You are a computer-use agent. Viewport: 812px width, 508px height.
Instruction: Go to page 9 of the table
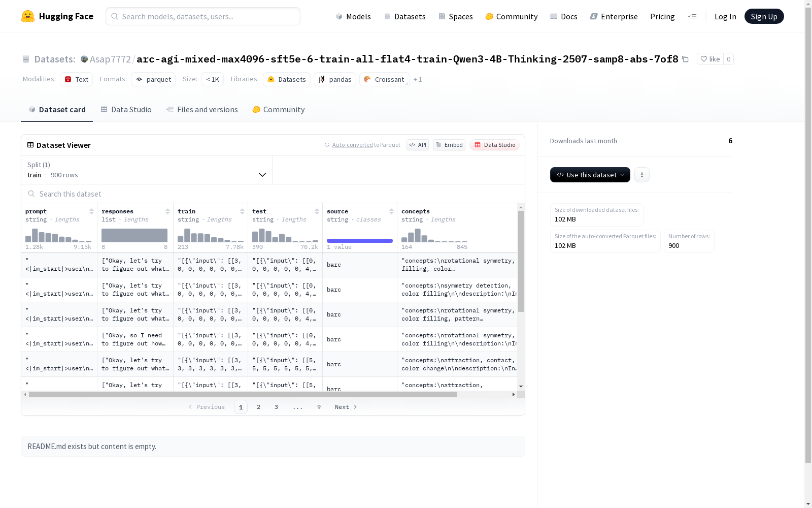click(319, 407)
